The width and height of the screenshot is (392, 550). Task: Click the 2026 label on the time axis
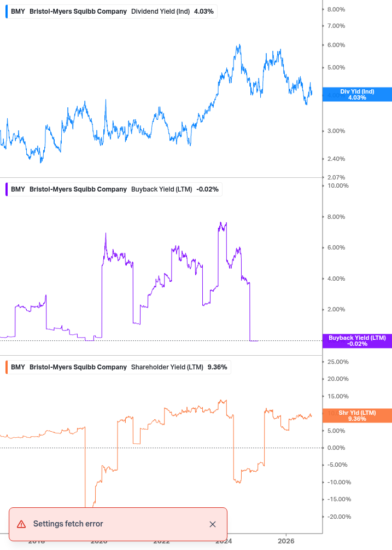click(286, 541)
